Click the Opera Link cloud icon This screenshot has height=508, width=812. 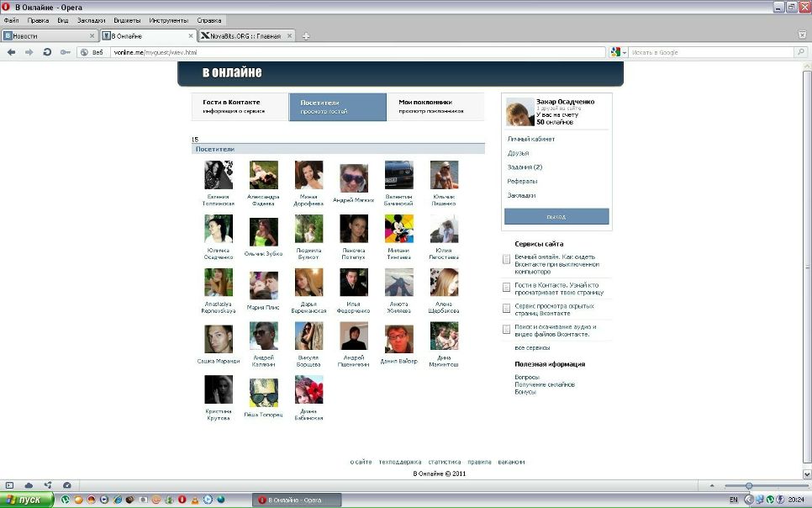tap(29, 485)
